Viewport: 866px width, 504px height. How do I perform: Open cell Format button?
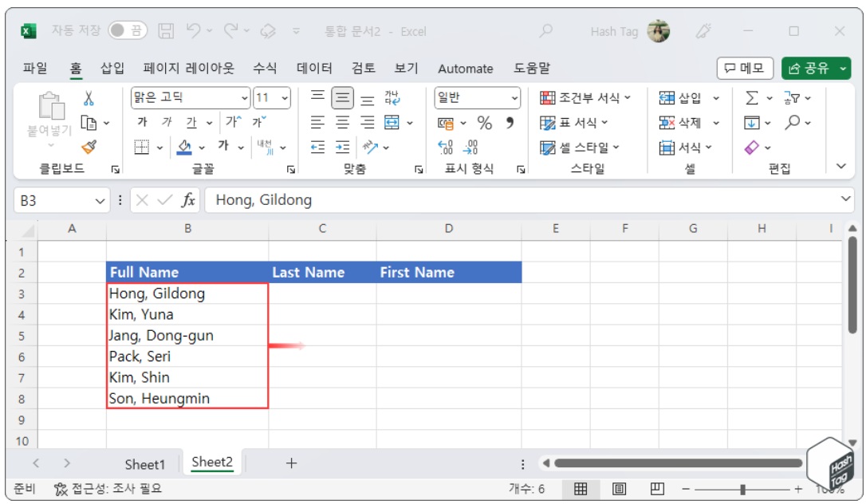[685, 148]
